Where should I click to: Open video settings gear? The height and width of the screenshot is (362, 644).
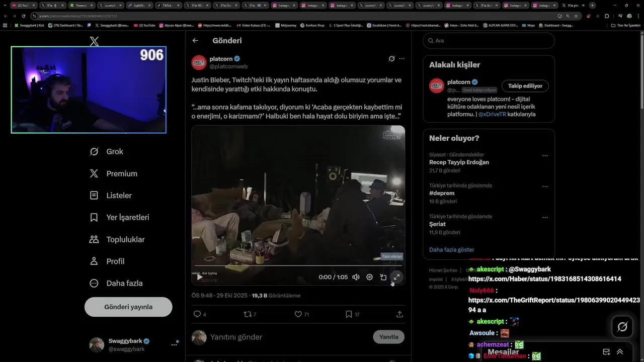pyautogui.click(x=369, y=277)
